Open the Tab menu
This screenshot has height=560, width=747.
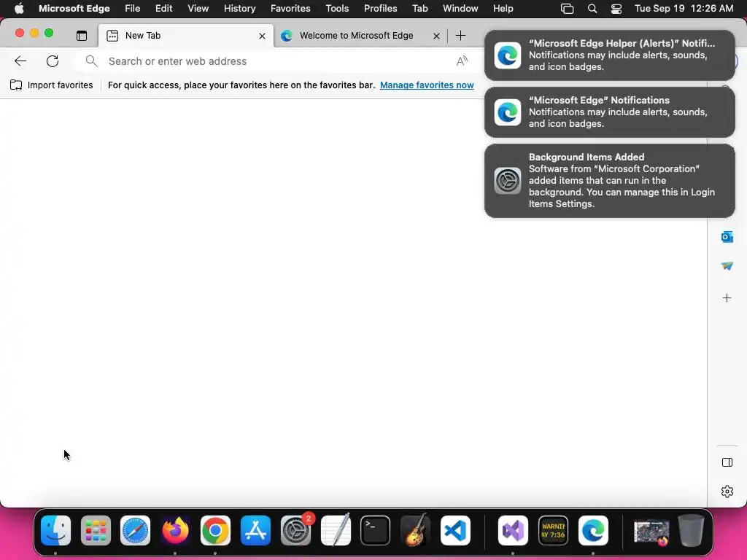pos(420,9)
